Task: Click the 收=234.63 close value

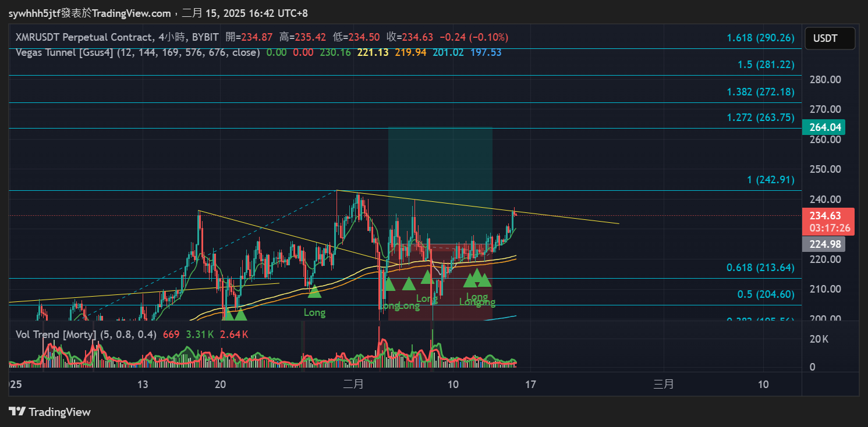Action: (x=409, y=37)
